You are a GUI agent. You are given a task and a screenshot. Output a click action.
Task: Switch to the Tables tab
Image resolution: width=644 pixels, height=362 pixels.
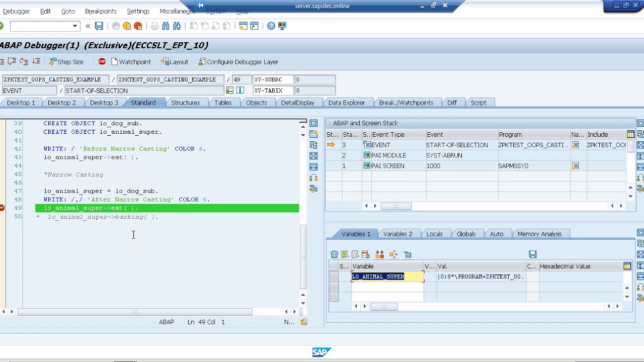[x=223, y=103]
